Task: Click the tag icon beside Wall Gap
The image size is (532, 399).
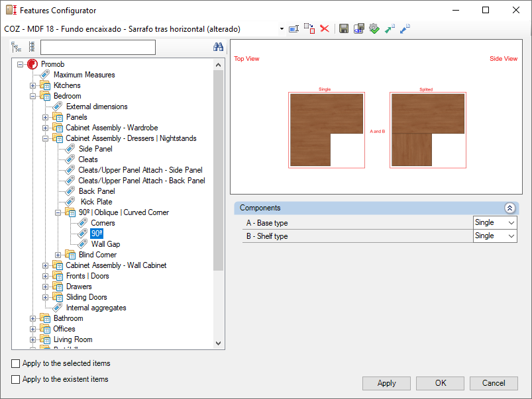Action: click(x=82, y=244)
